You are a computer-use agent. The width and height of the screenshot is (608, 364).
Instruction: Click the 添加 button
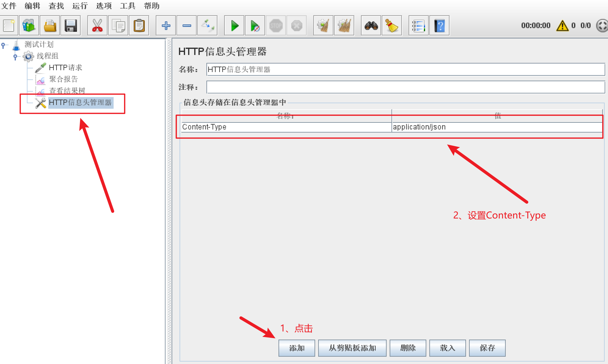(x=297, y=348)
